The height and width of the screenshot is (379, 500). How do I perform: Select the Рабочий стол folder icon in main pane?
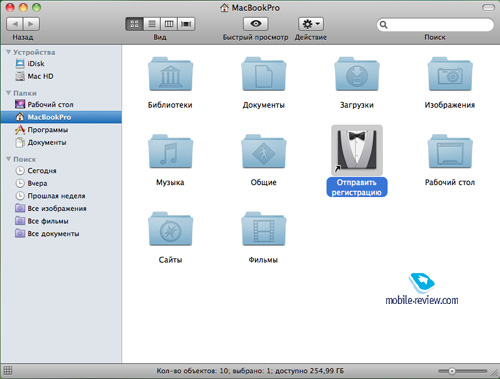coord(450,151)
